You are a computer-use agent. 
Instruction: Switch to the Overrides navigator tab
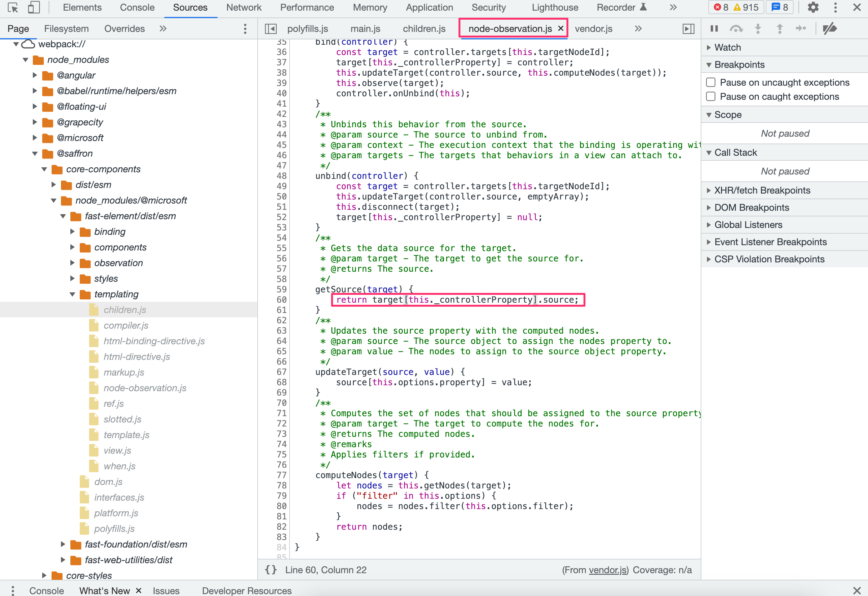[x=124, y=29]
